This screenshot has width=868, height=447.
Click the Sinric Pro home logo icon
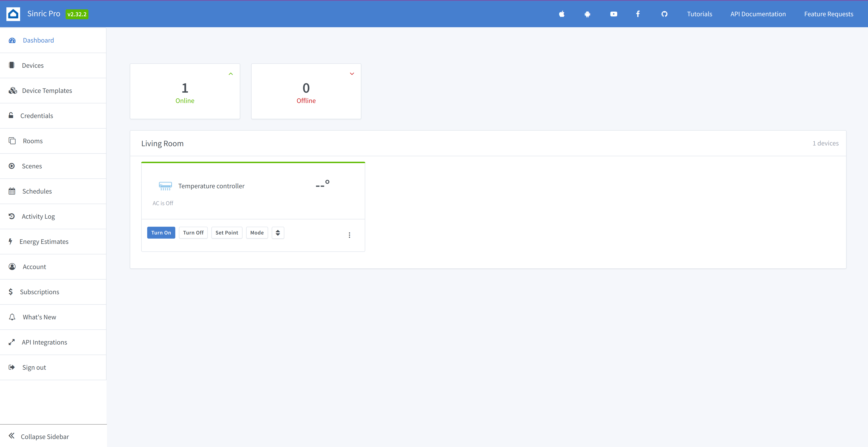pos(13,14)
